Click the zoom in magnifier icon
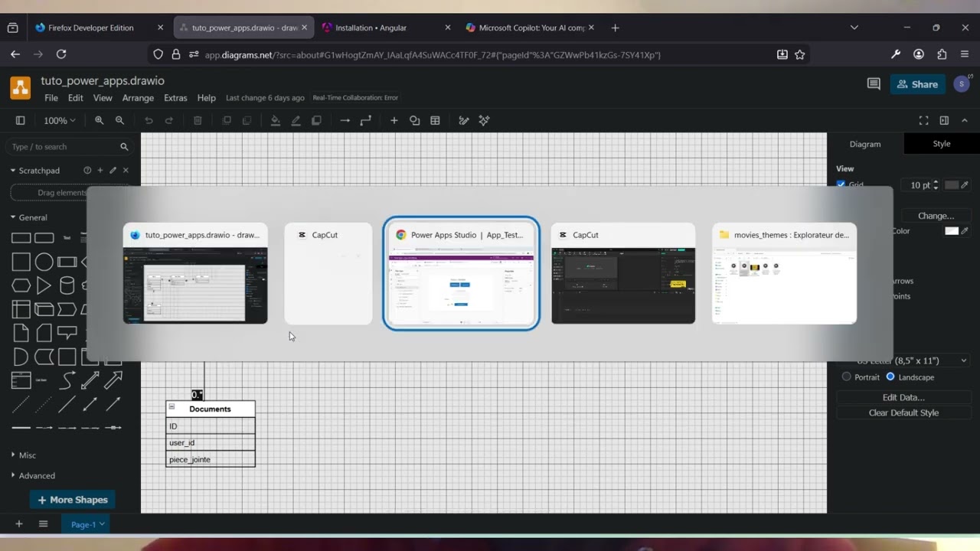 [100, 120]
